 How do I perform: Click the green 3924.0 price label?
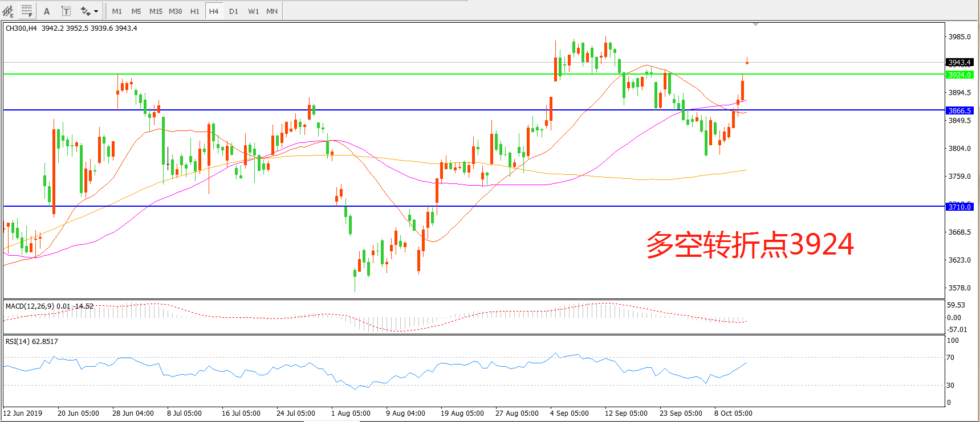[x=959, y=75]
